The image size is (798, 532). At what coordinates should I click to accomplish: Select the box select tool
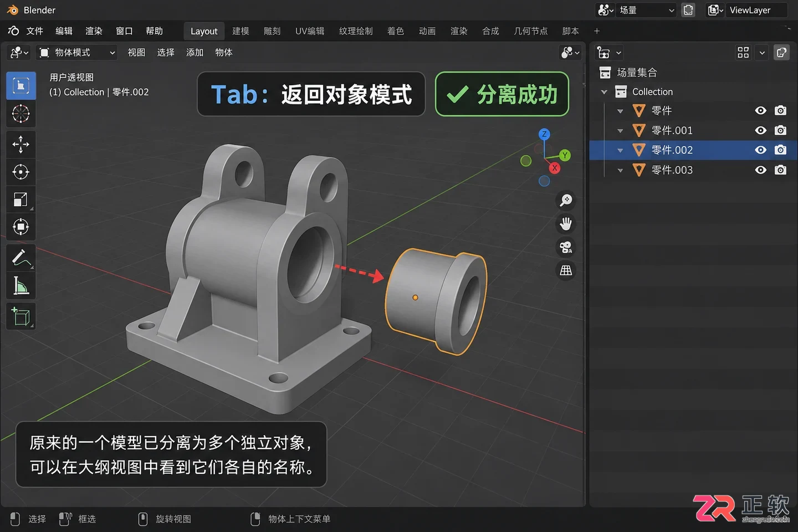coord(21,85)
